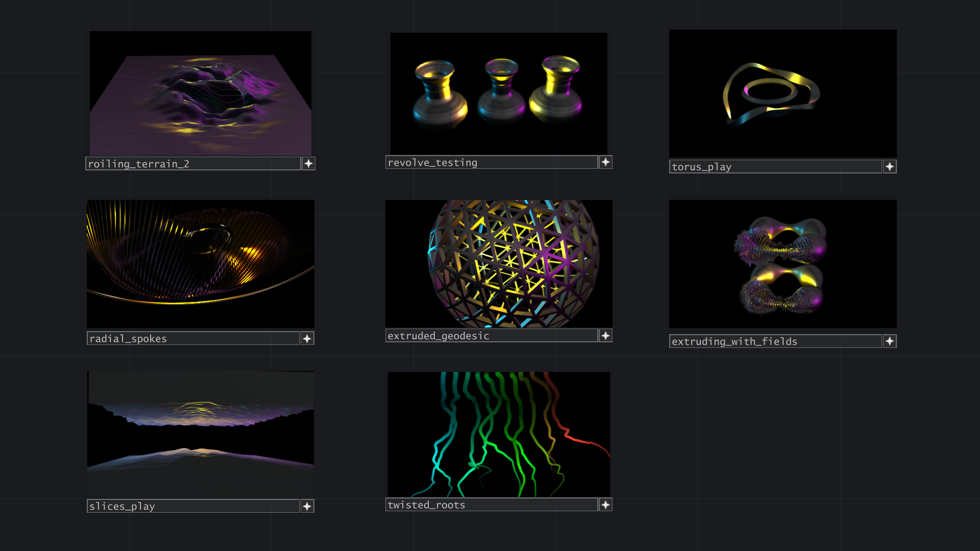Viewport: 980px width, 551px height.
Task: Click the plus icon beside torus_play
Action: pyautogui.click(x=890, y=167)
